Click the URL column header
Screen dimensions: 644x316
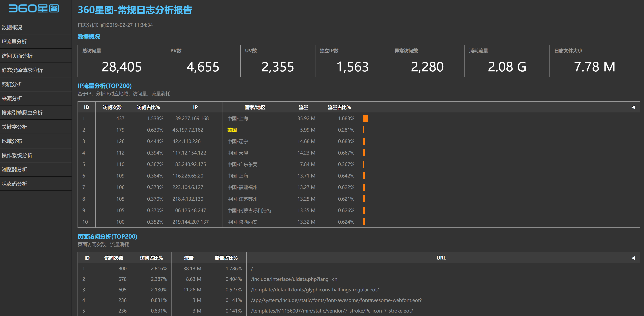441,258
